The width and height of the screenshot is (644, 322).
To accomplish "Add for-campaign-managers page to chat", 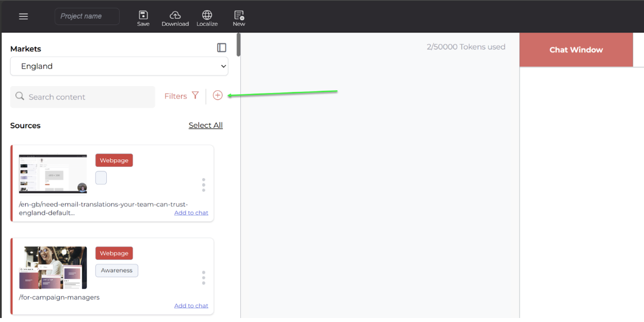I will tap(191, 306).
